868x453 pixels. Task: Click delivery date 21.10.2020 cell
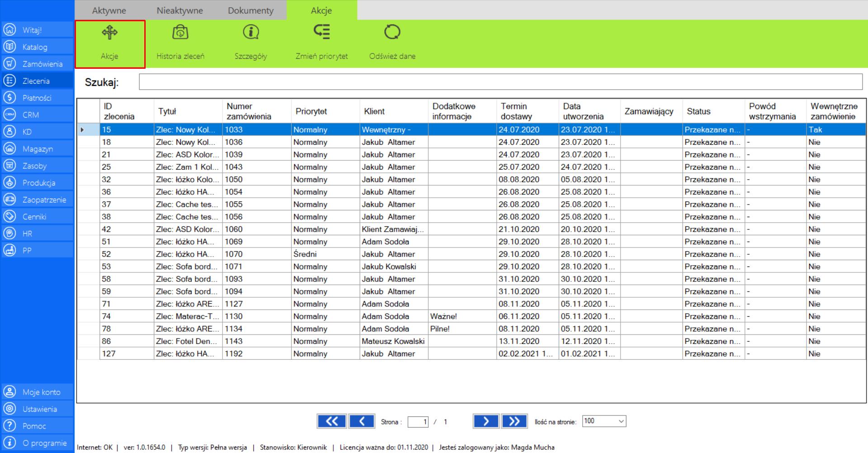(x=528, y=229)
